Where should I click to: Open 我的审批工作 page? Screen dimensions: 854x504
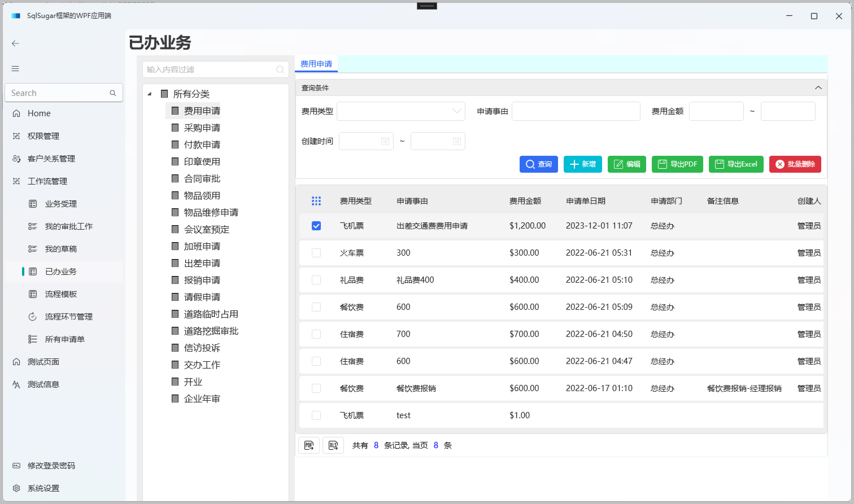[64, 226]
